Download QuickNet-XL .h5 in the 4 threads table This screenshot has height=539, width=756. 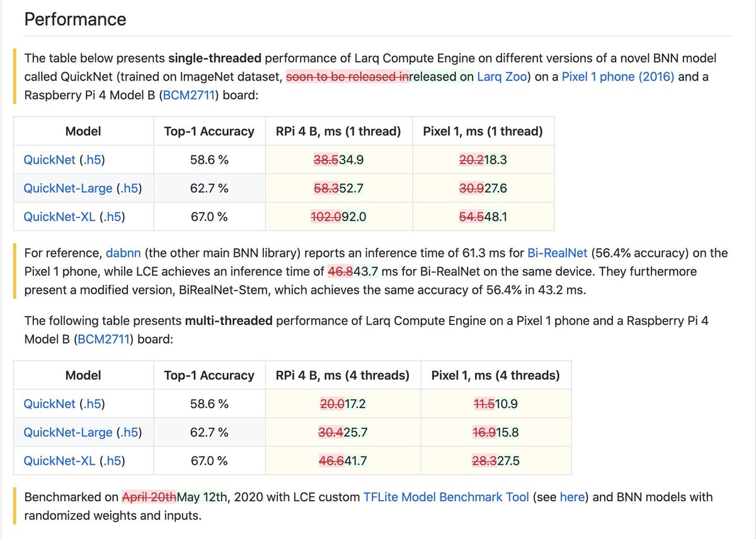click(x=112, y=461)
